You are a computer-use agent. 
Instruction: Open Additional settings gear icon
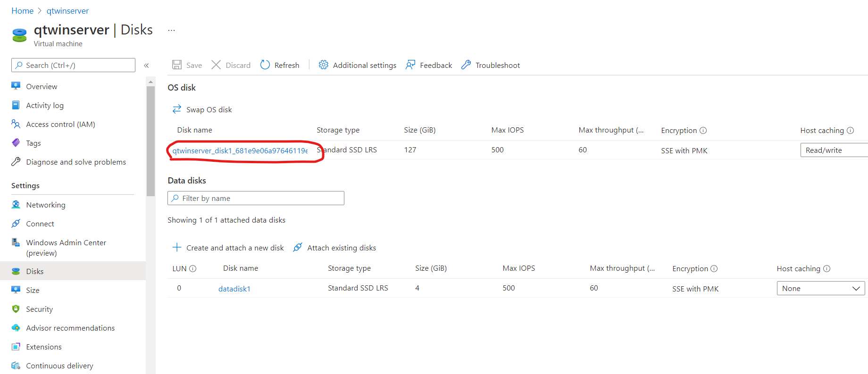[323, 65]
